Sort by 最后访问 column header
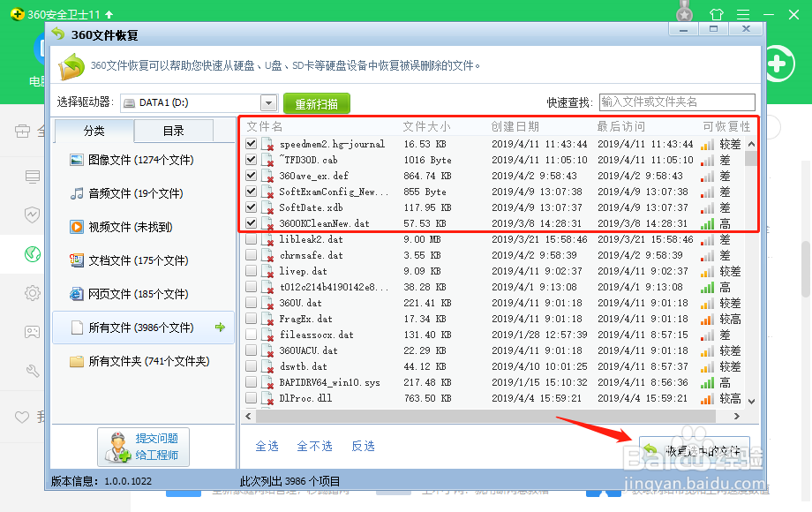The width and height of the screenshot is (812, 512). tap(620, 126)
